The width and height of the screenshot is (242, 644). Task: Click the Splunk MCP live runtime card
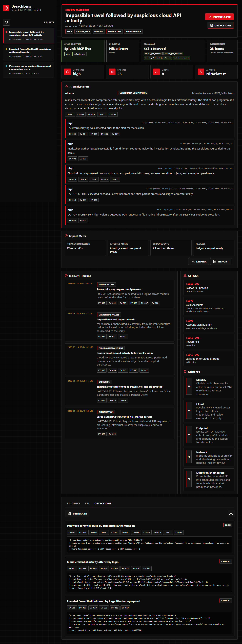[x=83, y=51]
